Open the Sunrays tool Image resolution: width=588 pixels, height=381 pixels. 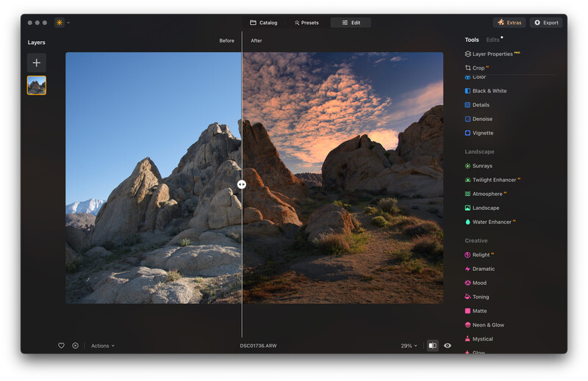pos(478,166)
